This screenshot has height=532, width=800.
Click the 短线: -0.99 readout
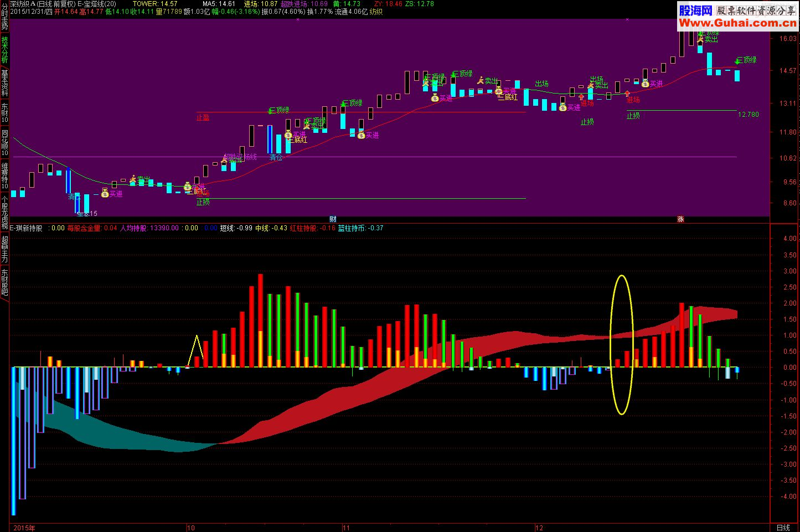pos(236,228)
